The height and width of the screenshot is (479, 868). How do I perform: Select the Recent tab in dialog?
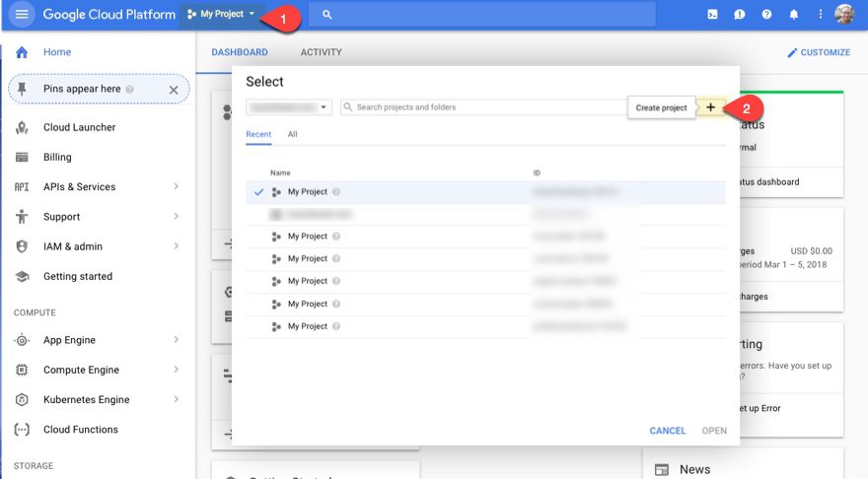coord(258,134)
